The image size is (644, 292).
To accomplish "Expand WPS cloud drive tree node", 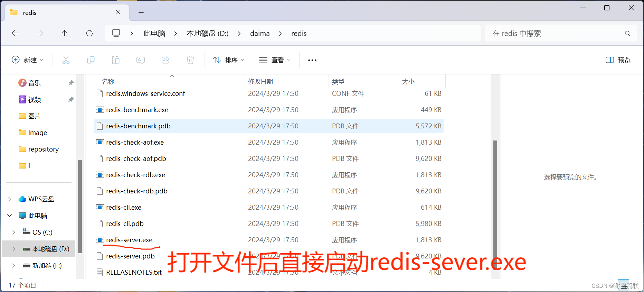I will click(x=10, y=199).
